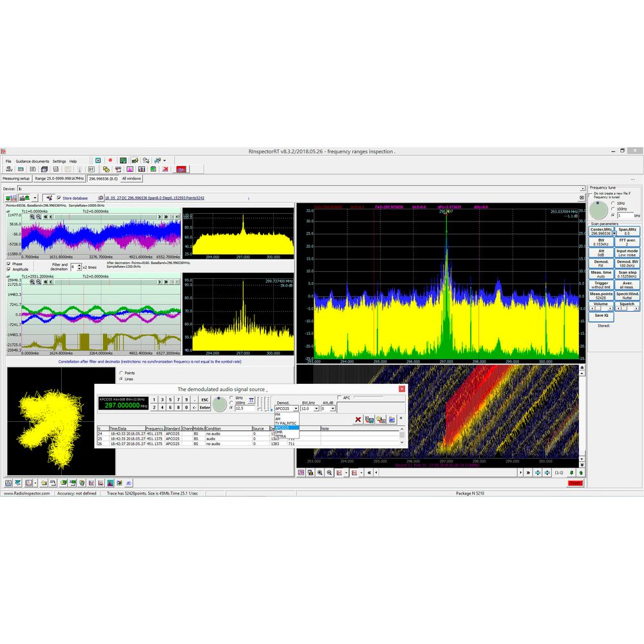Click the Filter and decimation stepper field

tap(75, 267)
